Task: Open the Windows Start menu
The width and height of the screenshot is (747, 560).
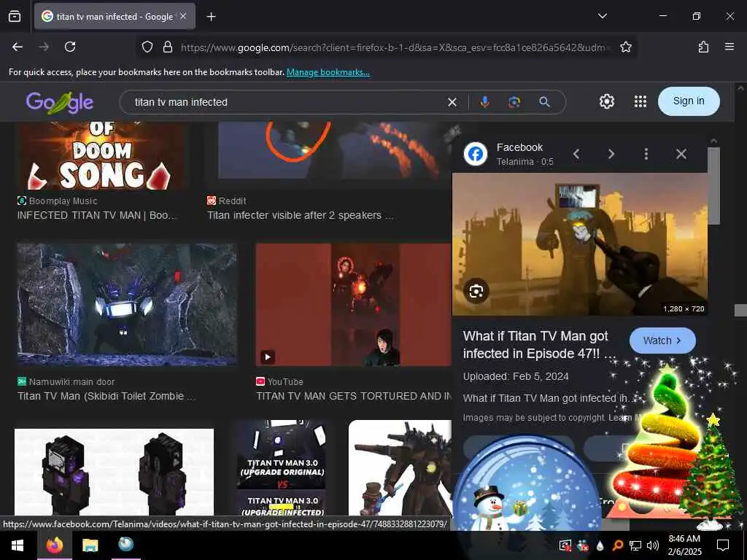Action: (x=18, y=545)
